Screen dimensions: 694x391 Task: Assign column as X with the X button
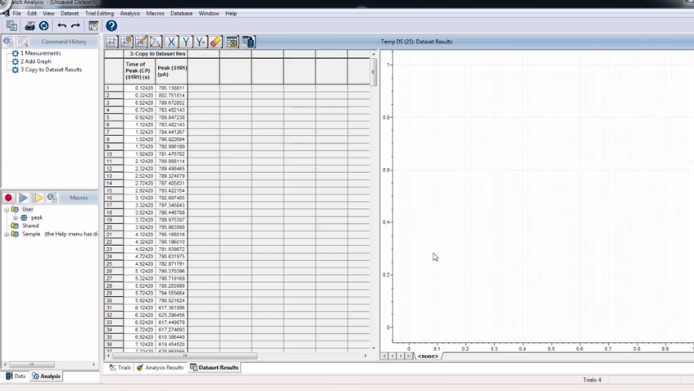(x=171, y=42)
